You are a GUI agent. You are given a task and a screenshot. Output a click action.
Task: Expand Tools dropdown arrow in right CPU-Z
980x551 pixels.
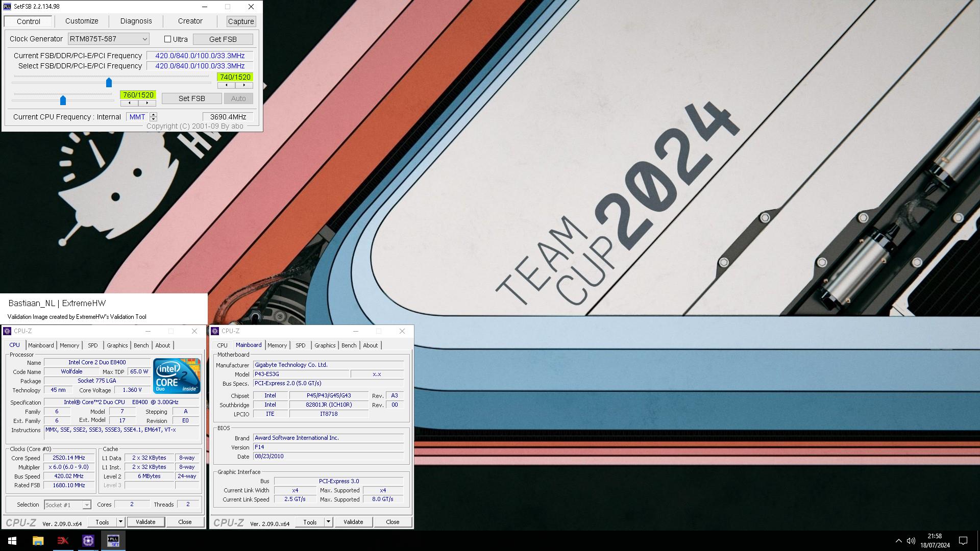328,522
